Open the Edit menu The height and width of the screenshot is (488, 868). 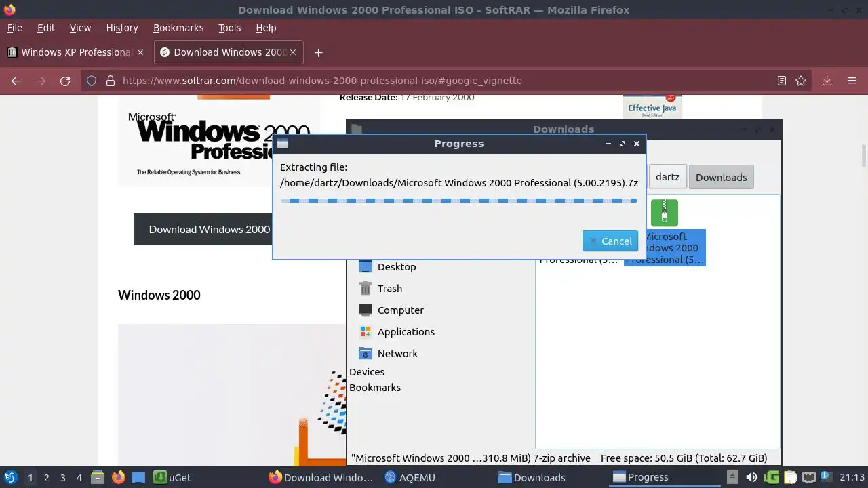(x=46, y=28)
